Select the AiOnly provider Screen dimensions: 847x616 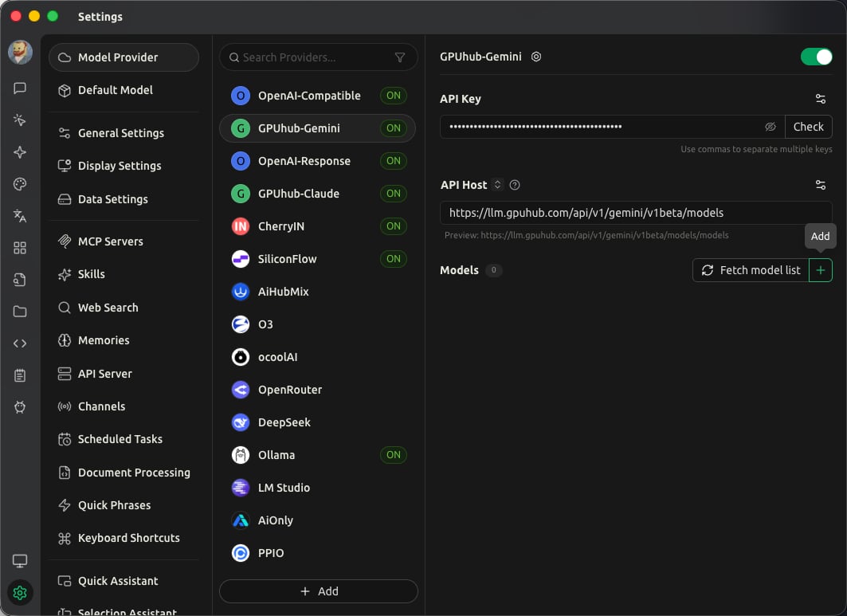click(x=318, y=520)
